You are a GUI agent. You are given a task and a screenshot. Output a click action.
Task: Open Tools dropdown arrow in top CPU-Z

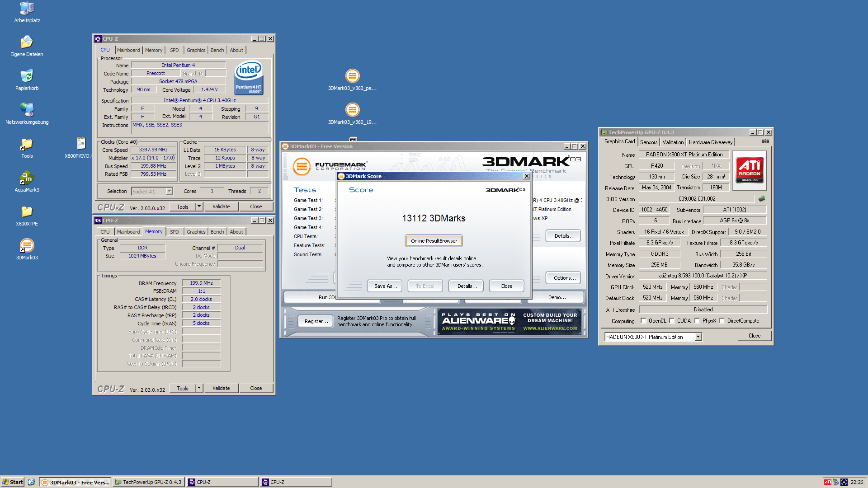(x=199, y=206)
